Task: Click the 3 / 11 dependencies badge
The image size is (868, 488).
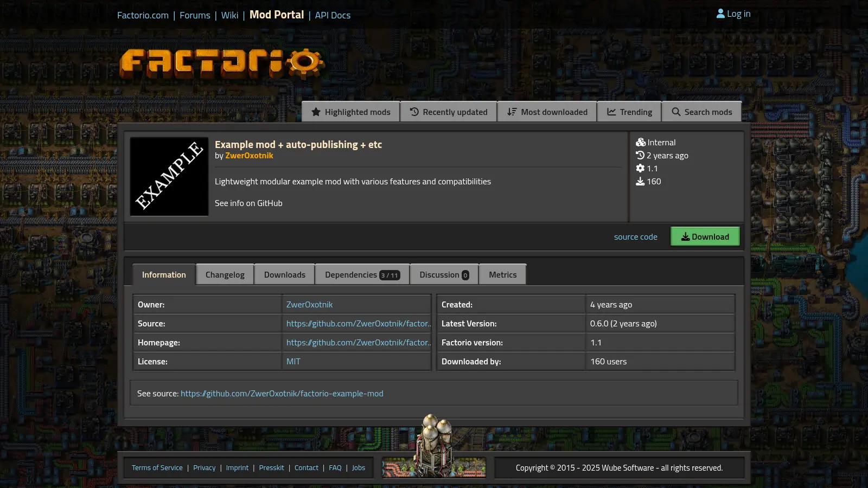Action: click(x=390, y=275)
